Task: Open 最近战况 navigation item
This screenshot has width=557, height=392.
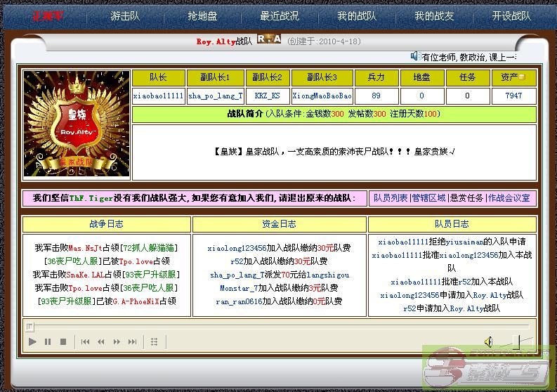Action: tap(279, 15)
